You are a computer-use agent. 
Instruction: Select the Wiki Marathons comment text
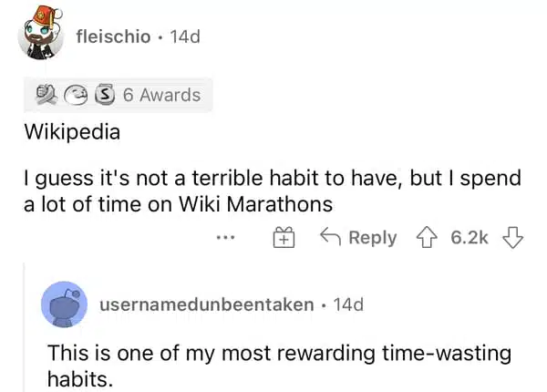point(273,191)
